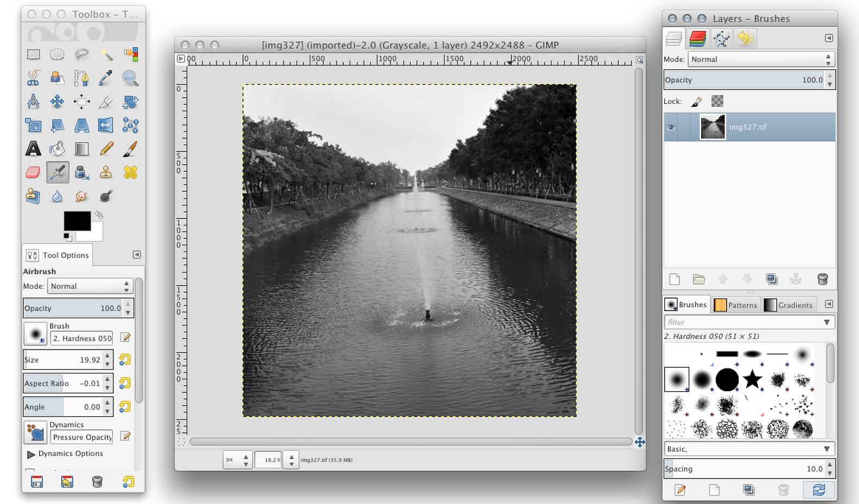Open the Channels tab in Layers dock
This screenshot has width=859, height=504.
697,38
